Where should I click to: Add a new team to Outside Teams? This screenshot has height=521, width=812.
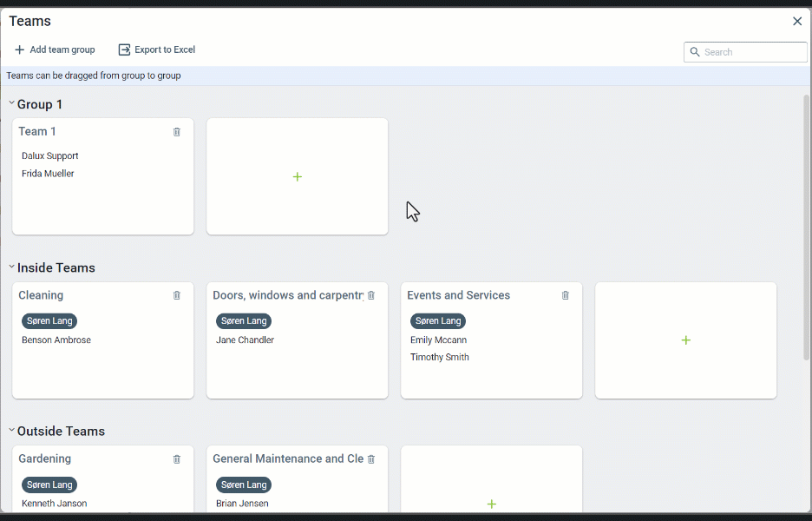point(492,504)
